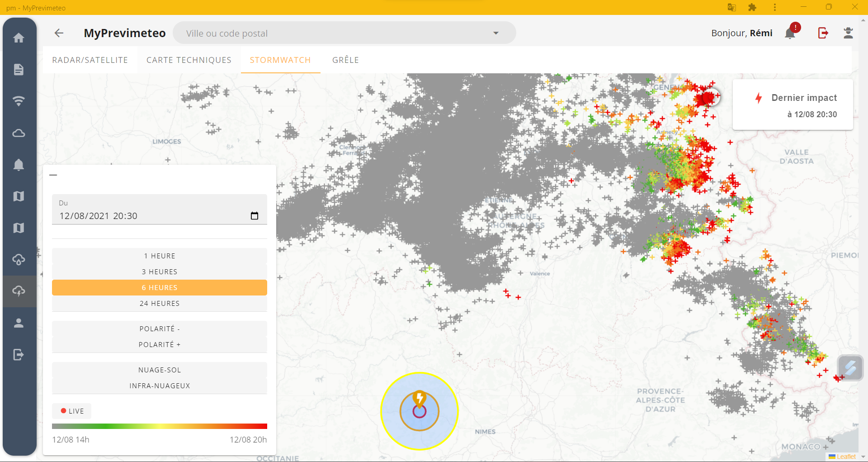Select the 6 HEURES period
The image size is (868, 462).
pos(160,288)
